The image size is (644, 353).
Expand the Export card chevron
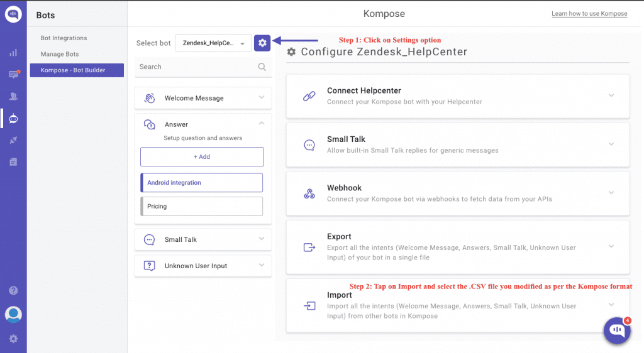pos(611,246)
